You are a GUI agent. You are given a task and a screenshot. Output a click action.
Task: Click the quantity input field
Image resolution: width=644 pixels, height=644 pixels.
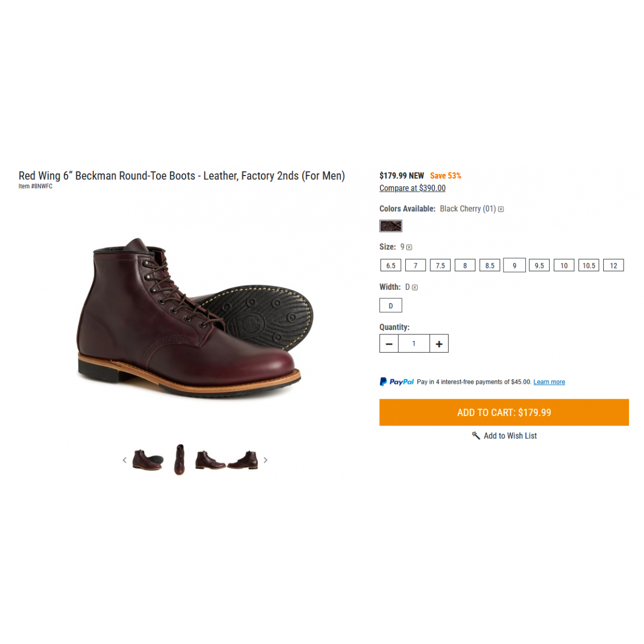[414, 344]
